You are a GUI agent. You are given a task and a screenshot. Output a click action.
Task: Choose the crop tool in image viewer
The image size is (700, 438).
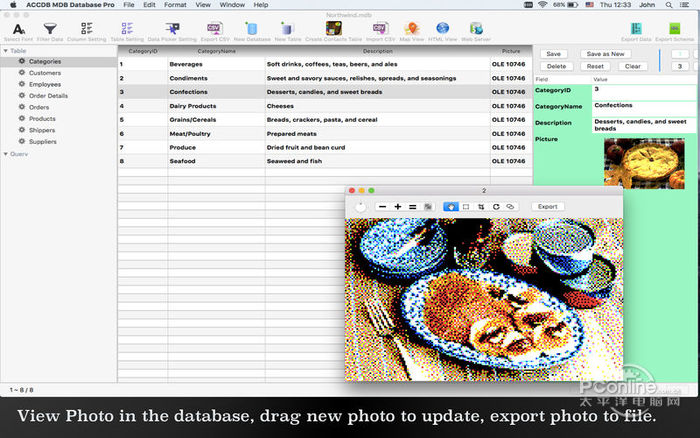tap(481, 207)
